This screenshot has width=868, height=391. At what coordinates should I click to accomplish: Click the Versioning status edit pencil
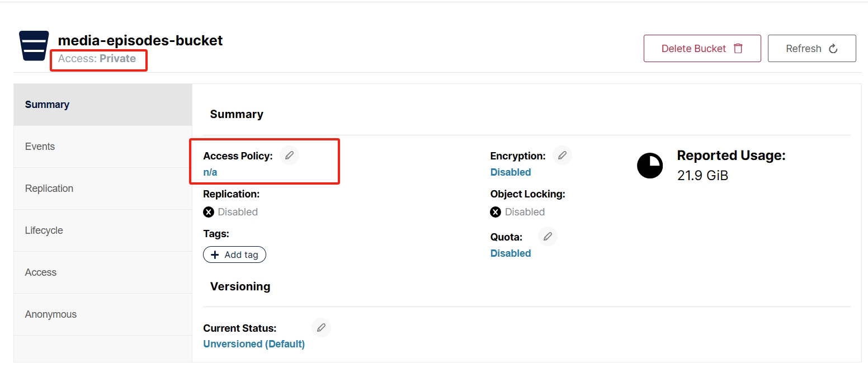321,328
